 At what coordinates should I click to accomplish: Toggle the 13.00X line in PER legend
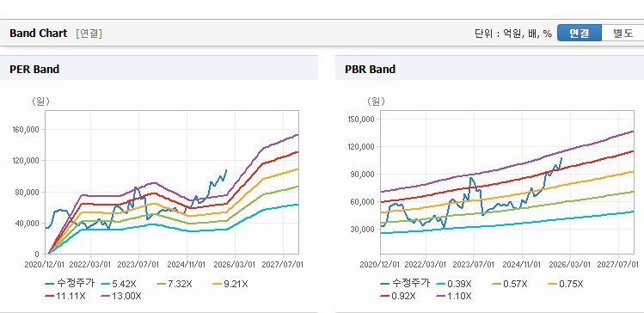[121, 296]
